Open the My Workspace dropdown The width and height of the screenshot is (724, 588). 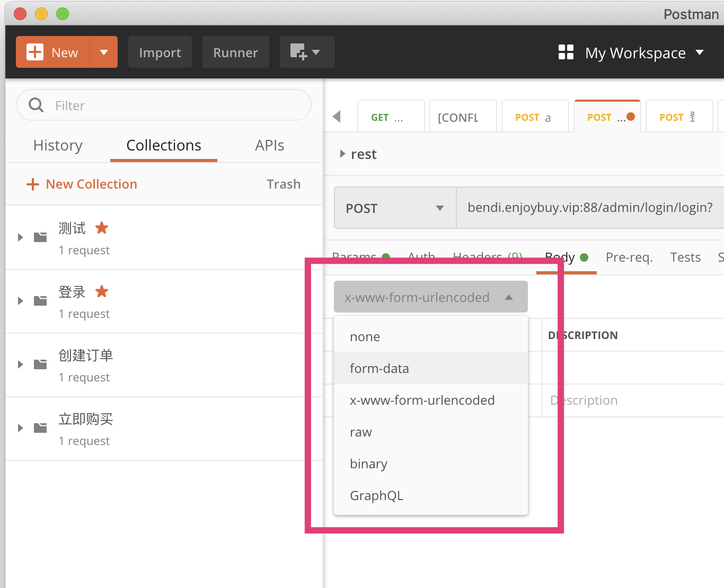coord(644,52)
